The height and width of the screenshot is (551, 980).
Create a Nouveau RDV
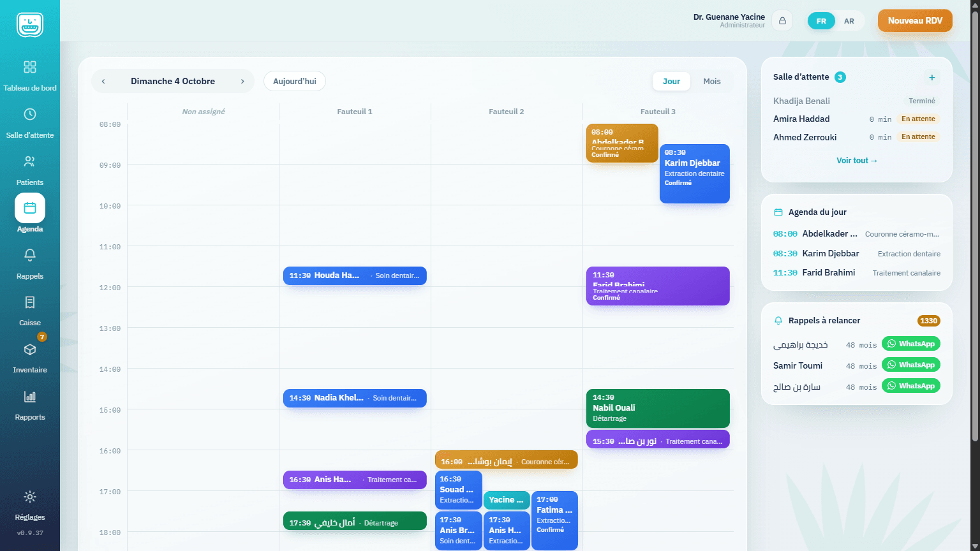[915, 20]
